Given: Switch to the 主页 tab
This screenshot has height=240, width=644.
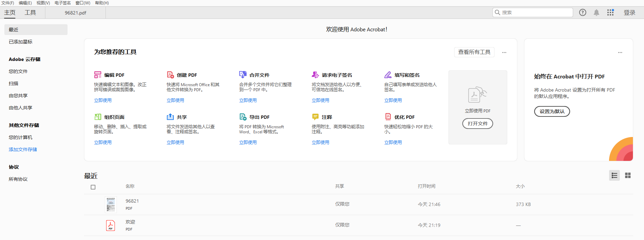Looking at the screenshot, I should pyautogui.click(x=10, y=12).
